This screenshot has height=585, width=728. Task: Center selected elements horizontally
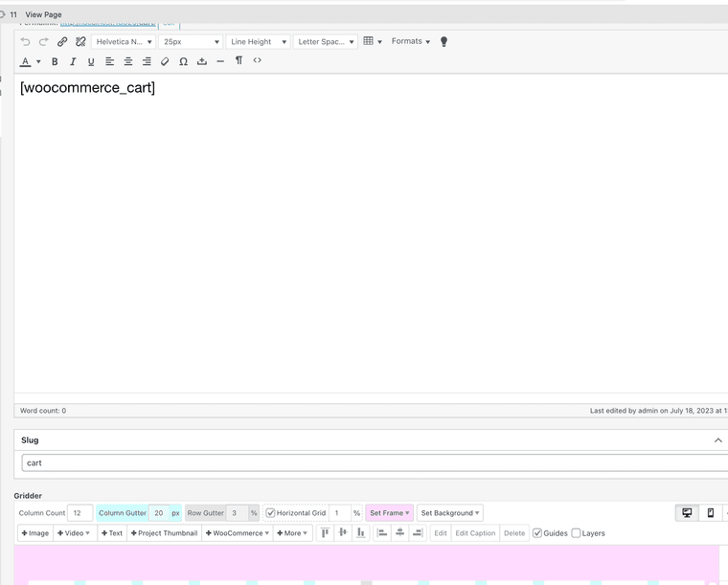[x=399, y=533]
